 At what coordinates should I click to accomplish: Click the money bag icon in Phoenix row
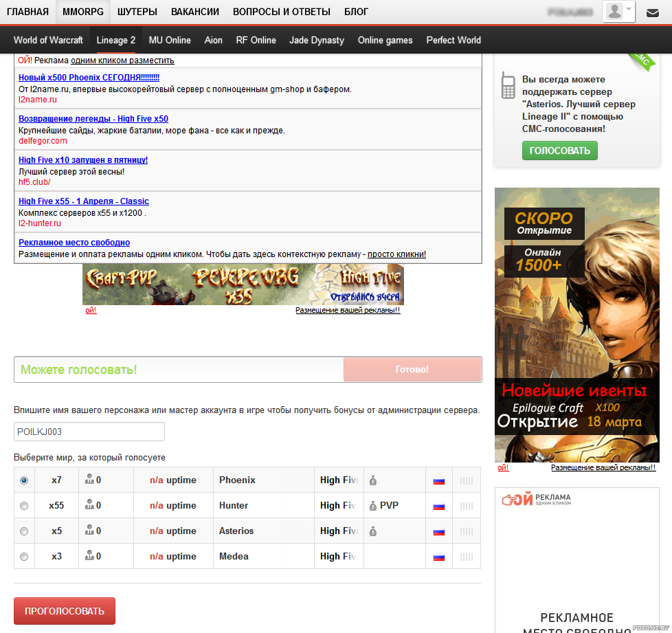(x=373, y=480)
